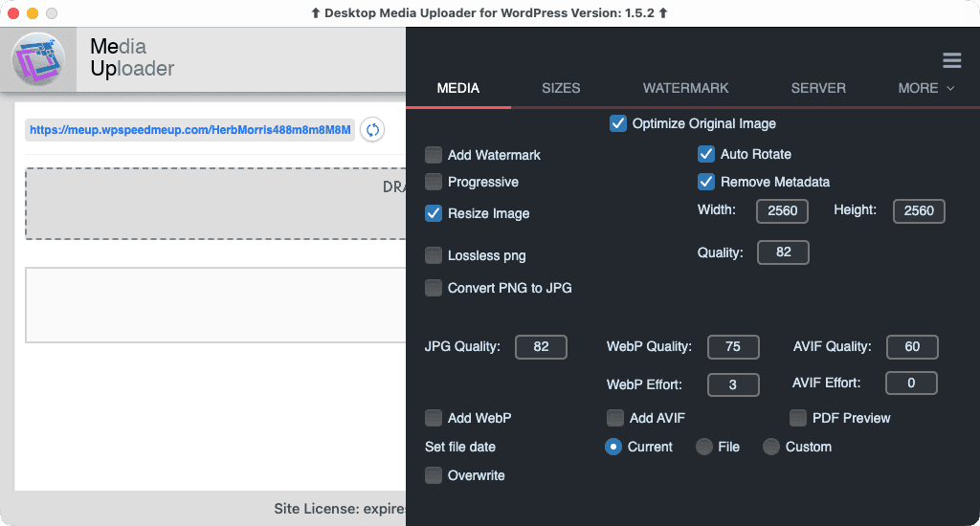
Task: Click the Media Uploader logo icon
Action: point(38,59)
